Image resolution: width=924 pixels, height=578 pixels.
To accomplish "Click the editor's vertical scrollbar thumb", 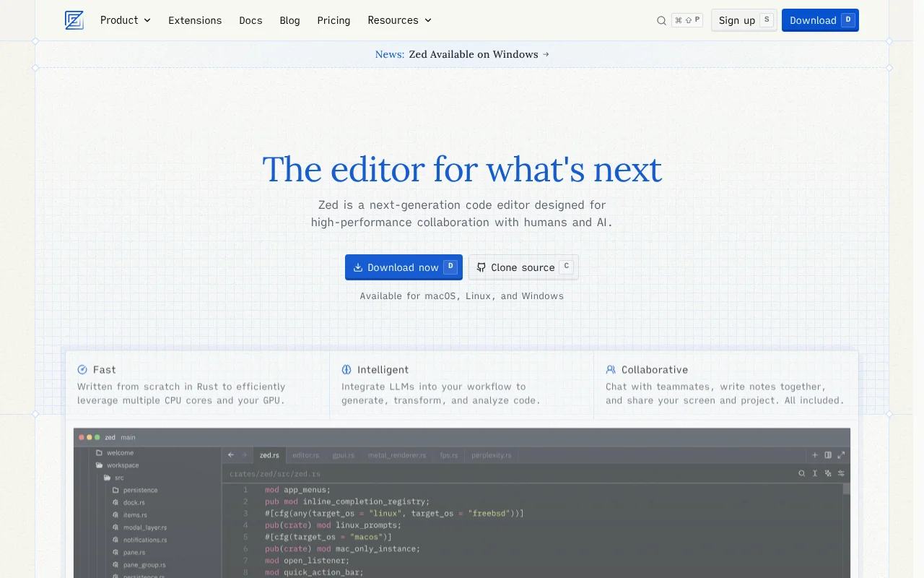I will 847,489.
